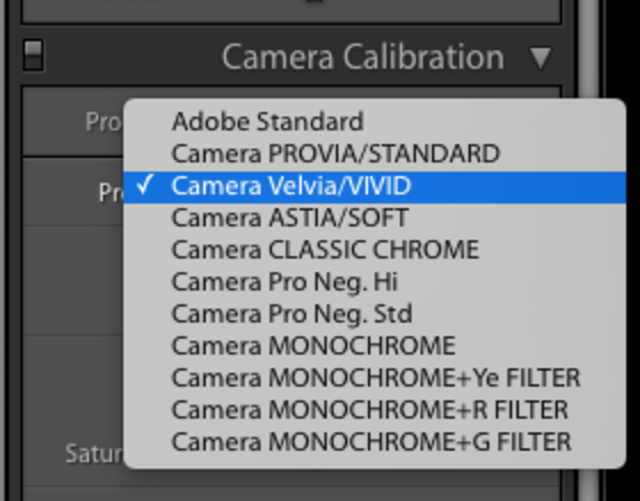Image resolution: width=640 pixels, height=501 pixels.
Task: Select Camera Pro Neg. Hi
Action: click(x=285, y=282)
